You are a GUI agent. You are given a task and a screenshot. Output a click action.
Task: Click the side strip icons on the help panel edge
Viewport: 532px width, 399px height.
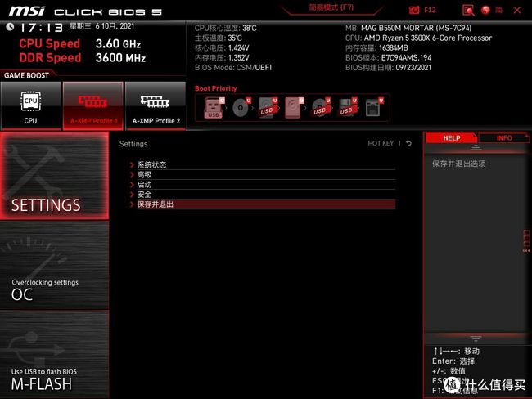[x=526, y=241]
